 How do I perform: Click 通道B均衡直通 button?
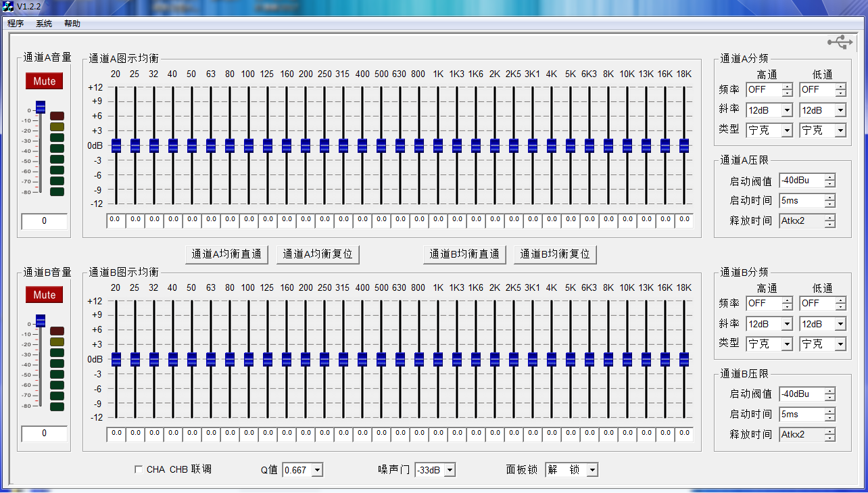[464, 254]
